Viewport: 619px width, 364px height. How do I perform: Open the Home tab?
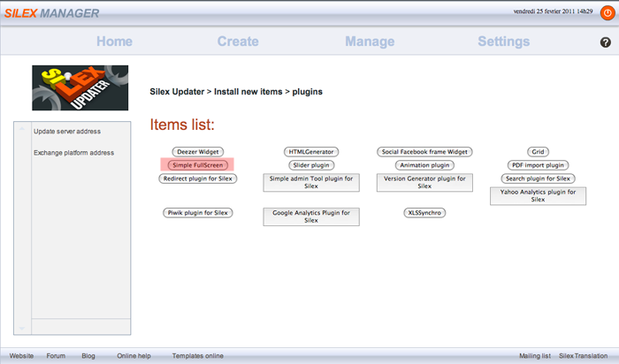point(114,42)
